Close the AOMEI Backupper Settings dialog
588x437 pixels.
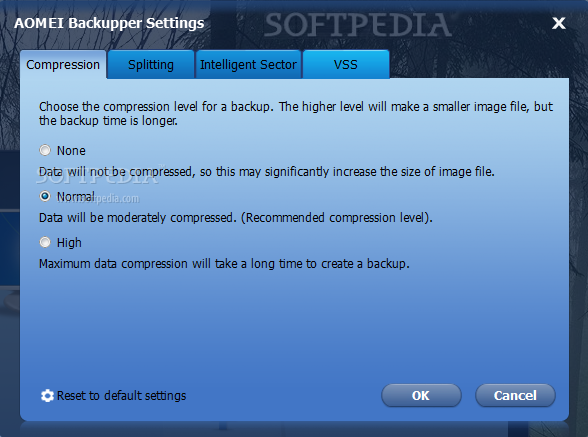pos(558,23)
